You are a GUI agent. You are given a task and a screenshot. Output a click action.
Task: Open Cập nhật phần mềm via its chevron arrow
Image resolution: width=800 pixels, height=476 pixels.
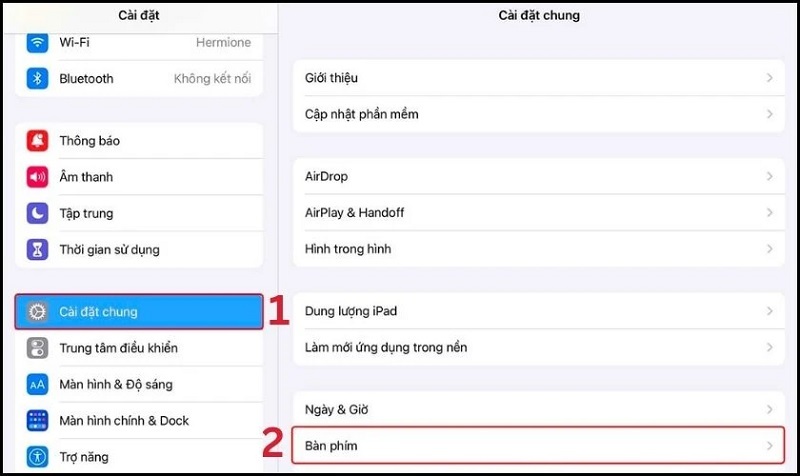pyautogui.click(x=769, y=114)
